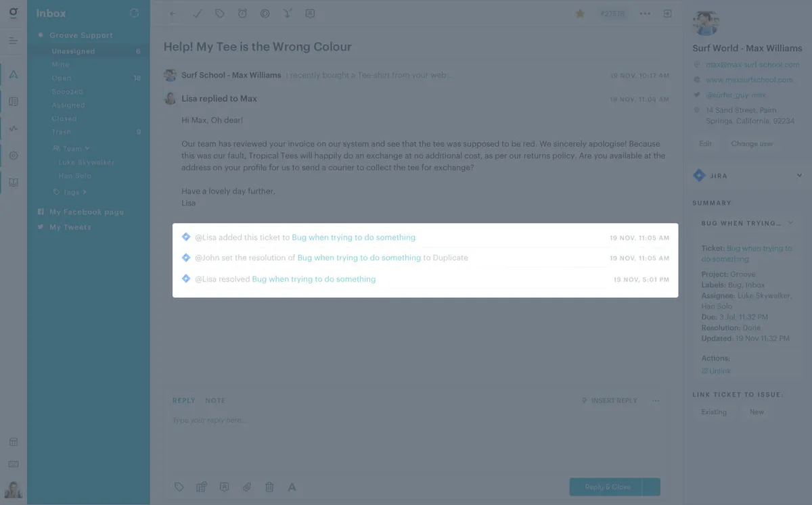Open the Reply & Close dropdown arrow
812x505 pixels.
[x=652, y=487]
